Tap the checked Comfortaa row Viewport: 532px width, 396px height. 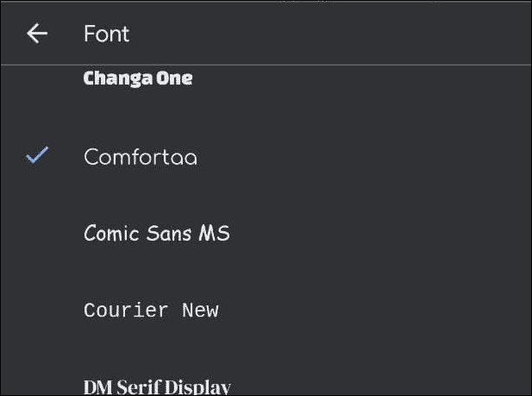pyautogui.click(x=266, y=157)
